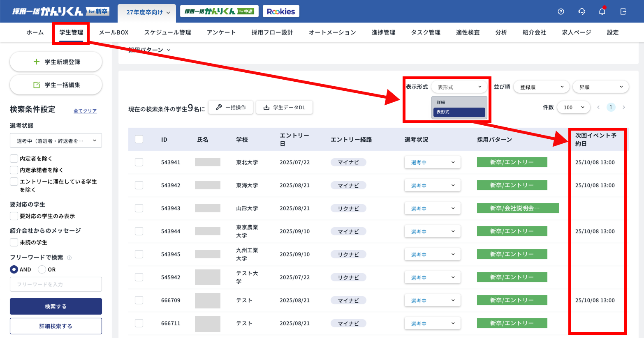Click the Rookies logo button

pyautogui.click(x=281, y=11)
